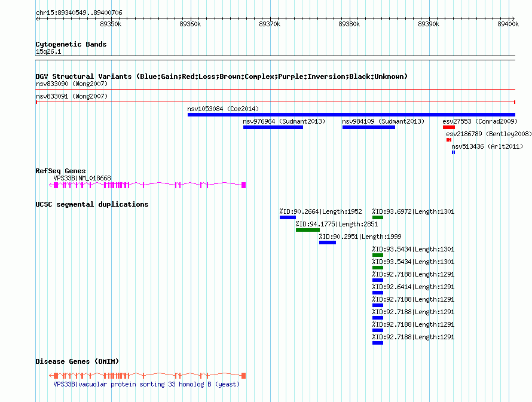Click the VPS33B|NM_018668 transcript label

(82, 178)
